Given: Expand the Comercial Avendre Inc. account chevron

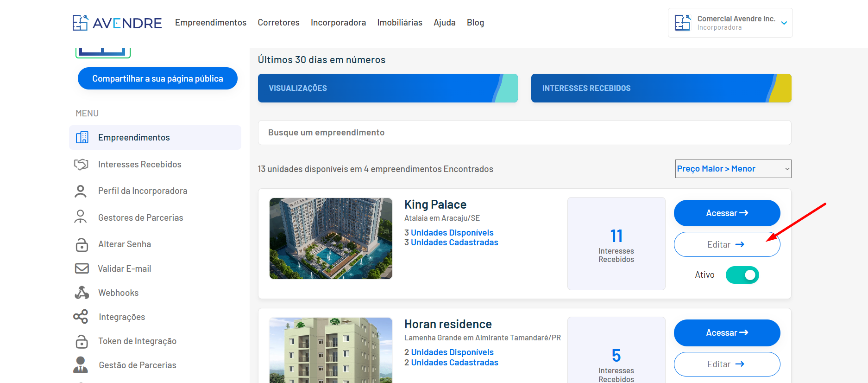Looking at the screenshot, I should point(784,23).
